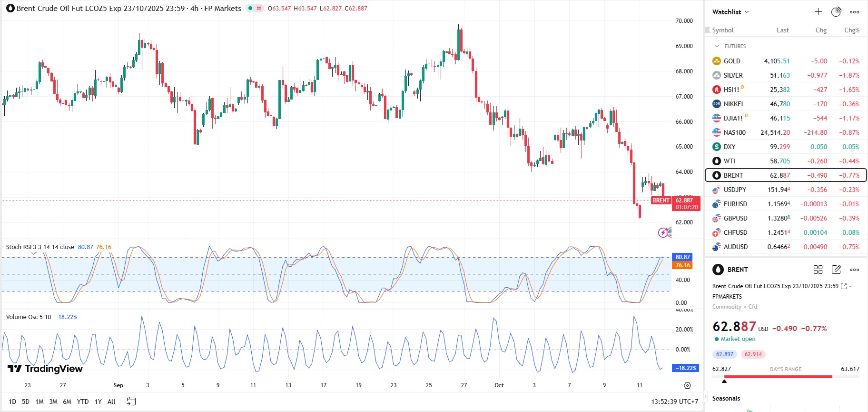Open the advanced view pie chart icon
The height and width of the screenshot is (412, 868).
pos(836,12)
